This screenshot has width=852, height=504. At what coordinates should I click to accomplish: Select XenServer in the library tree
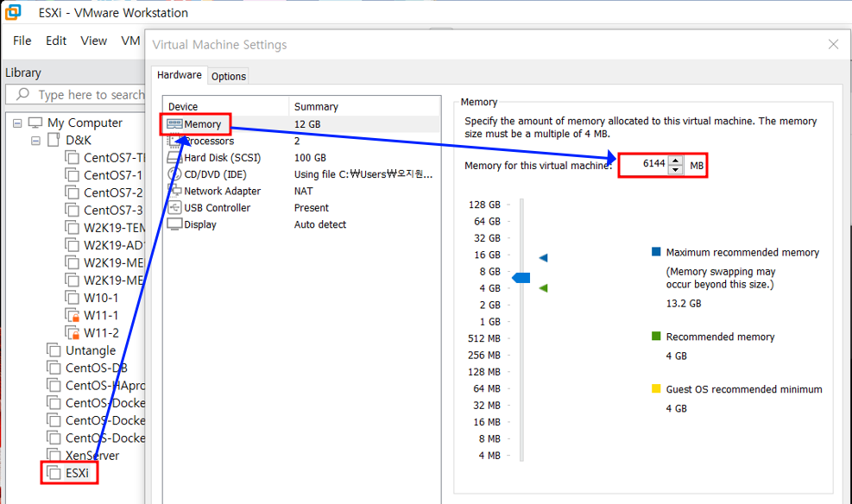click(92, 455)
